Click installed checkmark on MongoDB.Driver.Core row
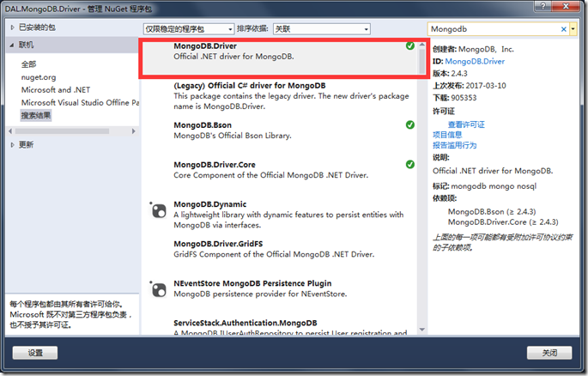The height and width of the screenshot is (376, 588). 409,164
